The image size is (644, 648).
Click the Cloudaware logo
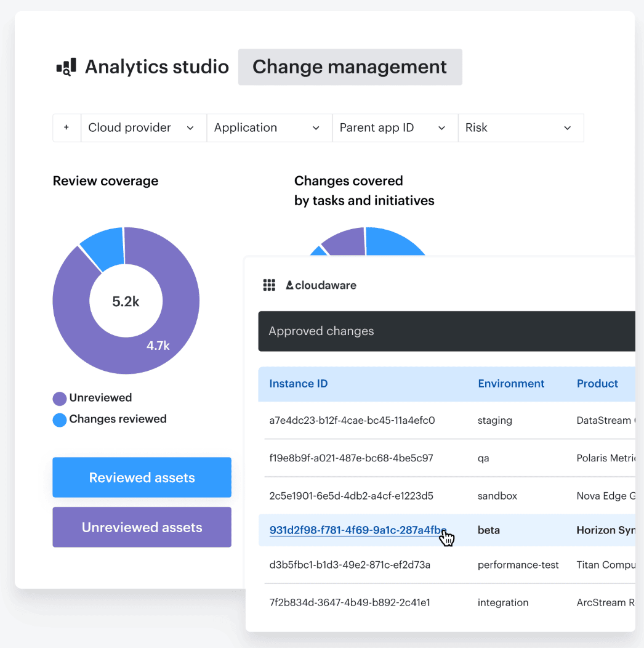[x=321, y=285]
